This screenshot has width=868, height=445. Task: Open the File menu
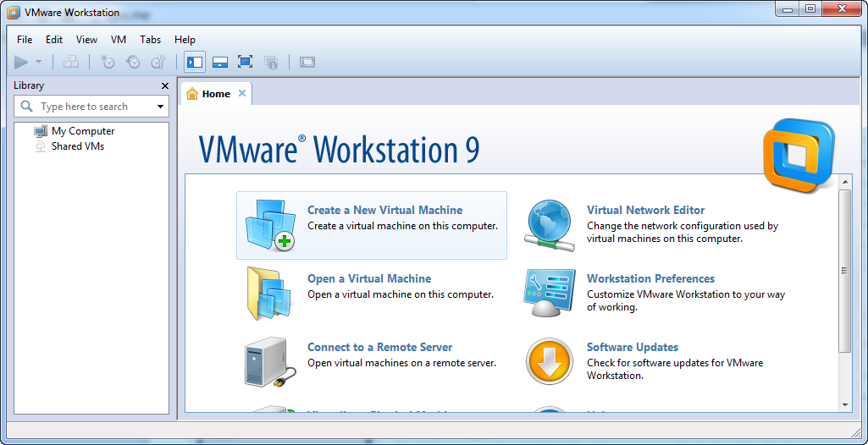point(25,40)
